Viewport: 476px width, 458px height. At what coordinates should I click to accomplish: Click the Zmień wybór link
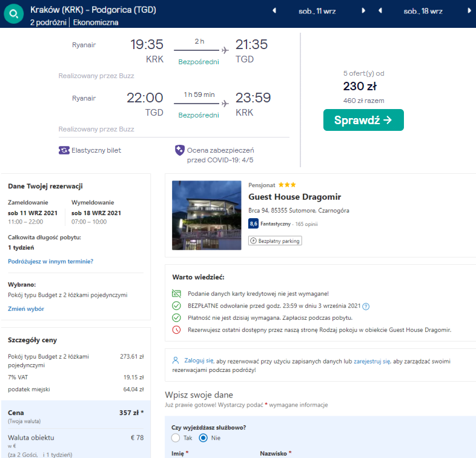pyautogui.click(x=26, y=309)
